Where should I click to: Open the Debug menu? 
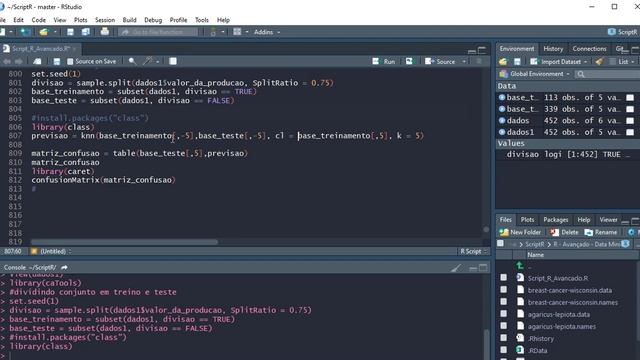coord(153,20)
